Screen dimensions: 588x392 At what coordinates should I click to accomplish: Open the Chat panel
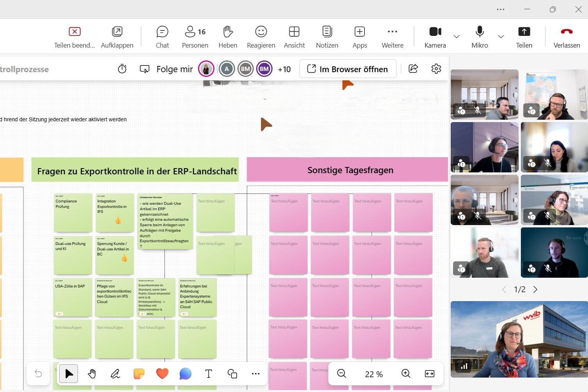point(162,37)
